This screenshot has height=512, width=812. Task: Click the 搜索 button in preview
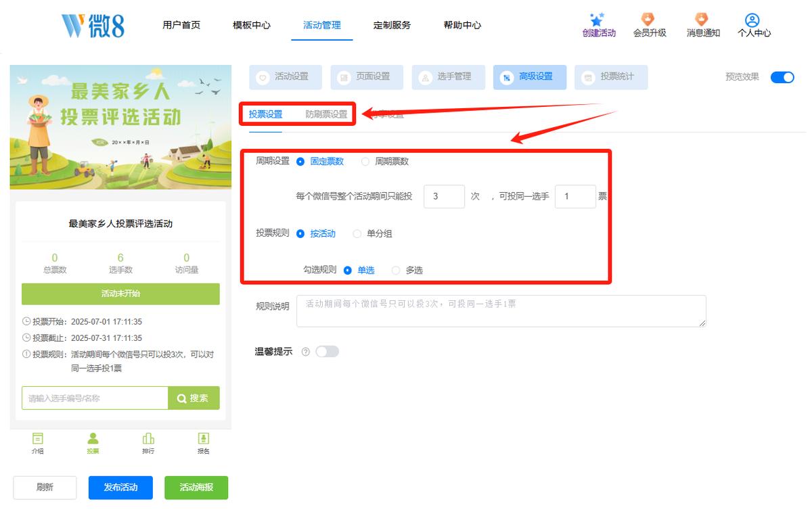click(x=194, y=398)
